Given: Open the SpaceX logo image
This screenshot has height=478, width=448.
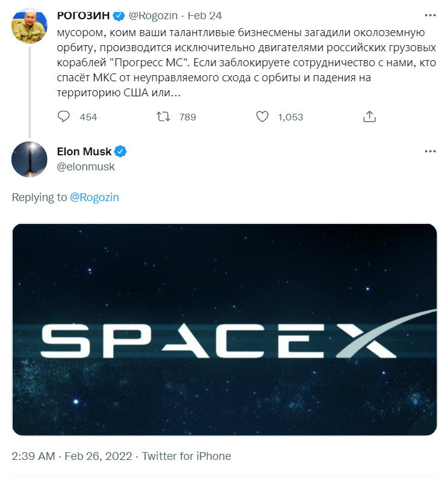Looking at the screenshot, I should (x=224, y=329).
